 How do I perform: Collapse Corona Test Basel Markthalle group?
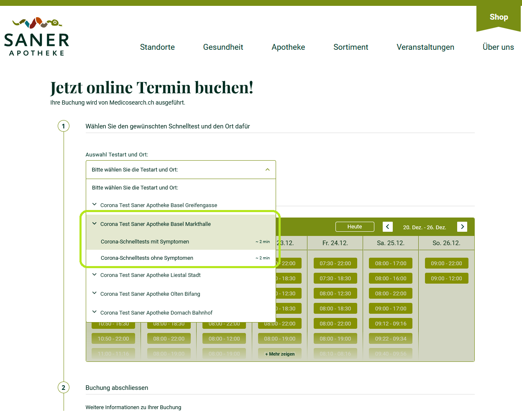tap(181, 224)
